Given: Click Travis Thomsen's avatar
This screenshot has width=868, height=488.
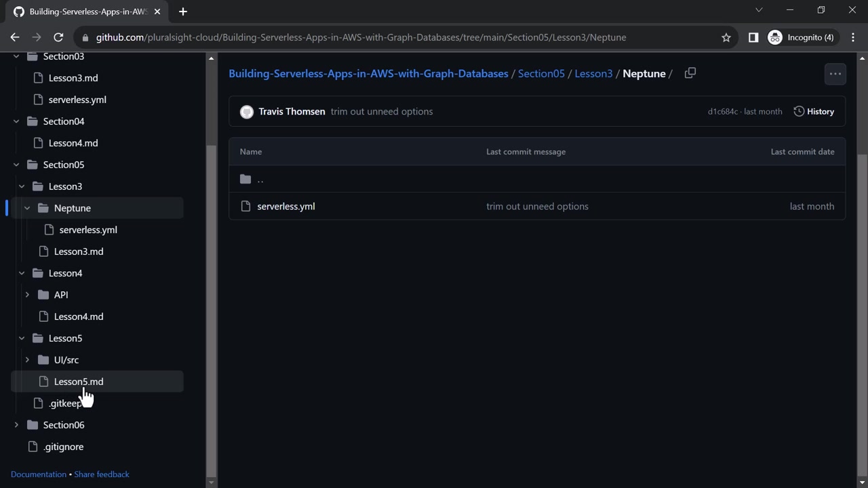Looking at the screenshot, I should pos(247,112).
